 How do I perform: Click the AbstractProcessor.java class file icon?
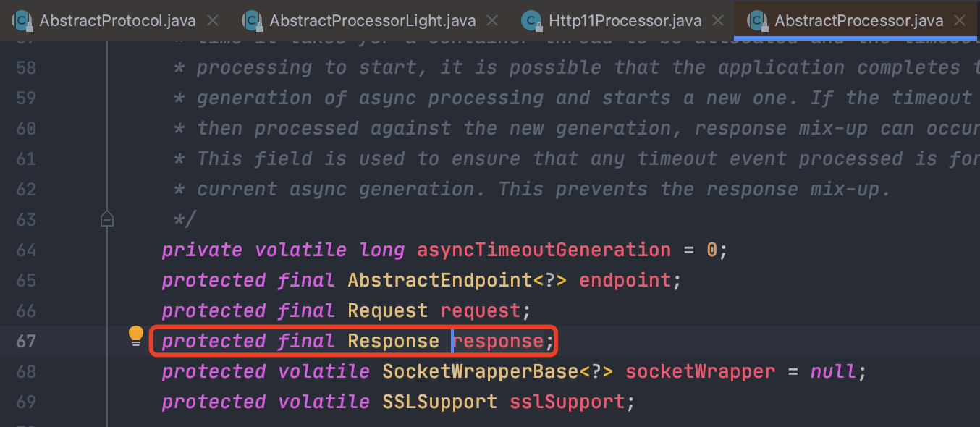(757, 20)
